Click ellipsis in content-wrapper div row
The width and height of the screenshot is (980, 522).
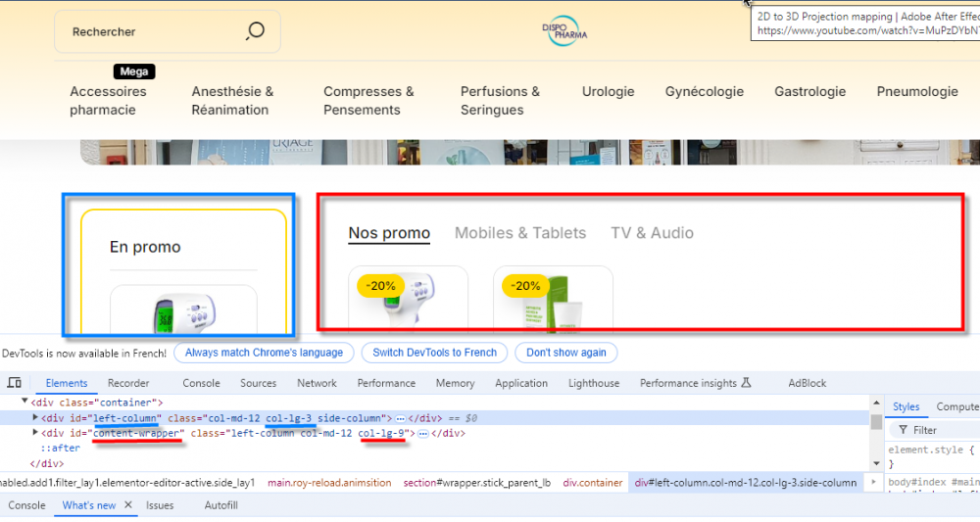423,433
